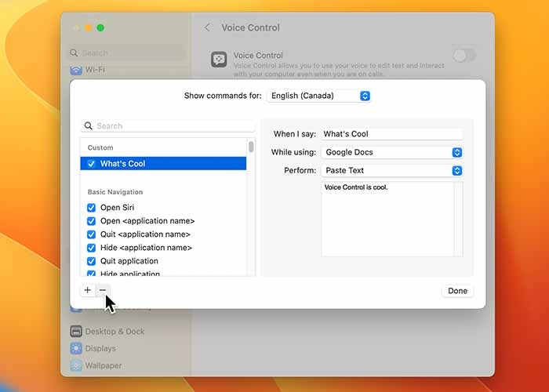Click the Voice Control is cool text area
The image size is (549, 392).
392,219
